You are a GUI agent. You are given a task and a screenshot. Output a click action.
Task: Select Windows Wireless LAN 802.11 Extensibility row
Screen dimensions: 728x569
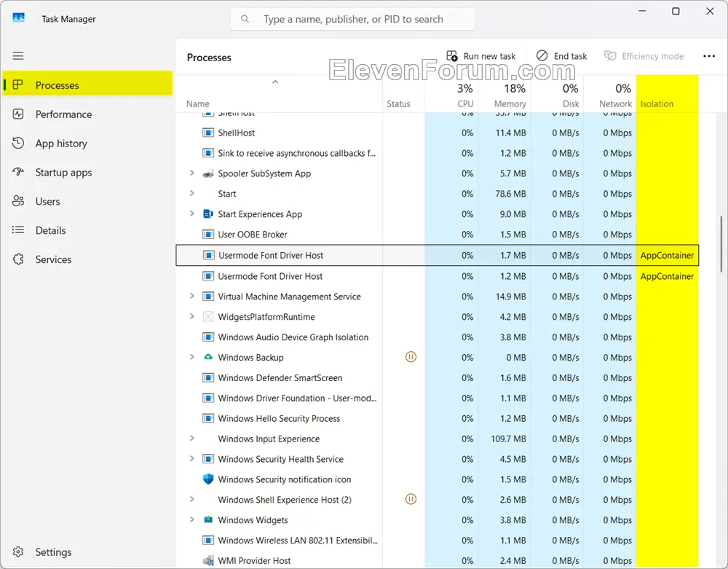[x=438, y=541]
